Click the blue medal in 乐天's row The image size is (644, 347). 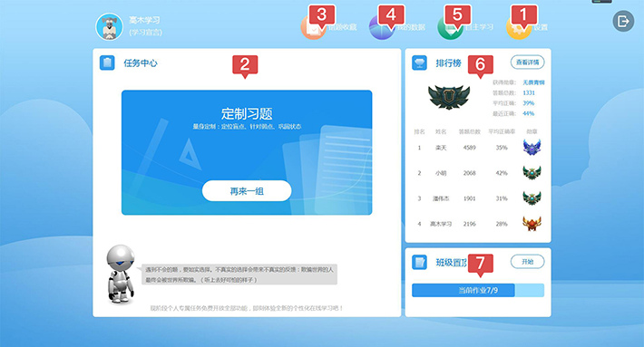[x=532, y=148]
